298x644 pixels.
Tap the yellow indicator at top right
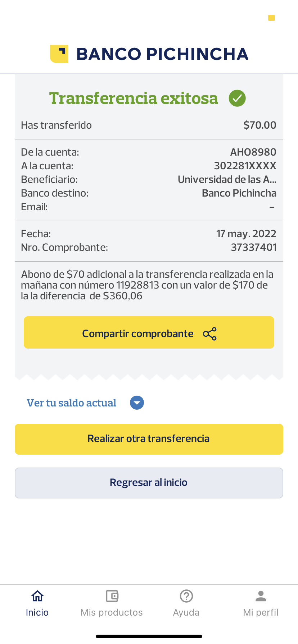point(272,18)
